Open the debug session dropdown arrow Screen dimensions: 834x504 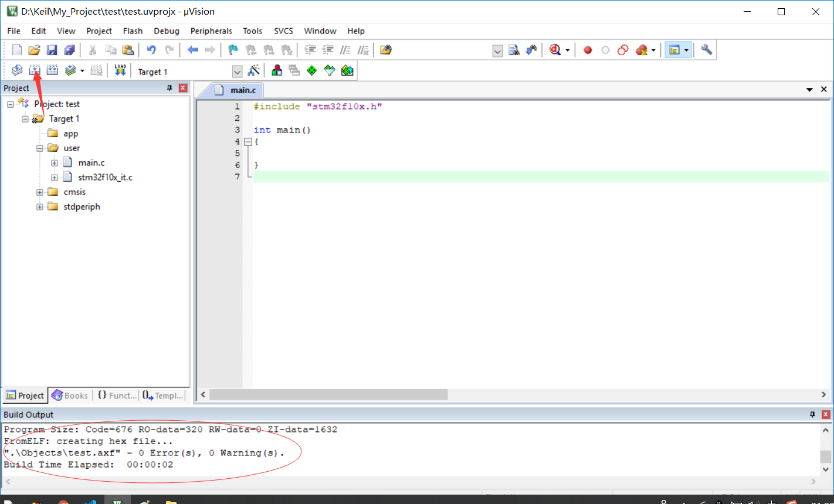point(567,51)
